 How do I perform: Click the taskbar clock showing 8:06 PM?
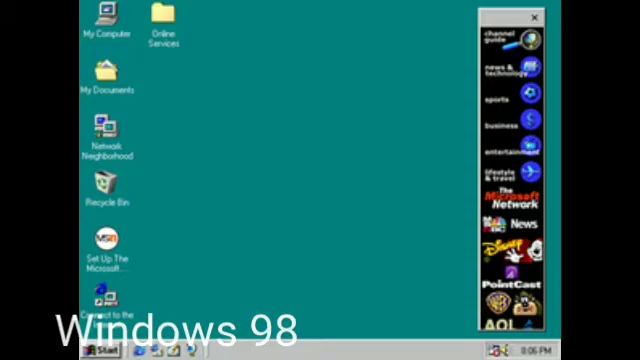pyautogui.click(x=536, y=351)
